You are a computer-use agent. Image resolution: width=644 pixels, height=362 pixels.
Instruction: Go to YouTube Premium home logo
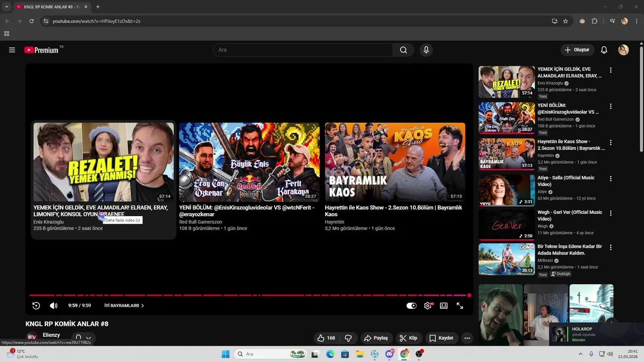click(x=41, y=50)
